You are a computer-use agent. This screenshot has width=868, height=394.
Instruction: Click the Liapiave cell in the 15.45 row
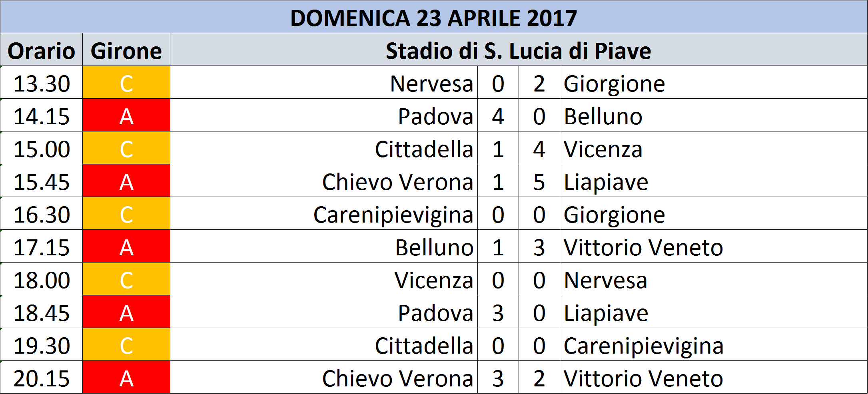tap(714, 181)
